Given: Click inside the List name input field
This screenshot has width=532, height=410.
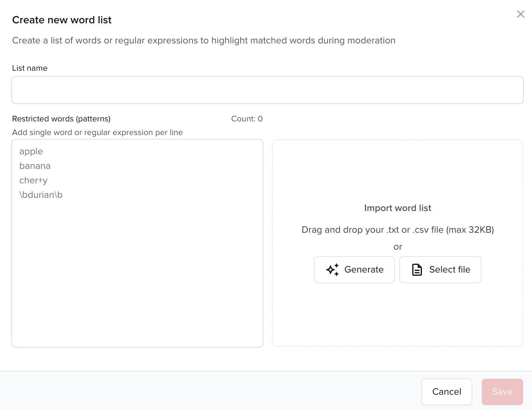Looking at the screenshot, I should 268,90.
